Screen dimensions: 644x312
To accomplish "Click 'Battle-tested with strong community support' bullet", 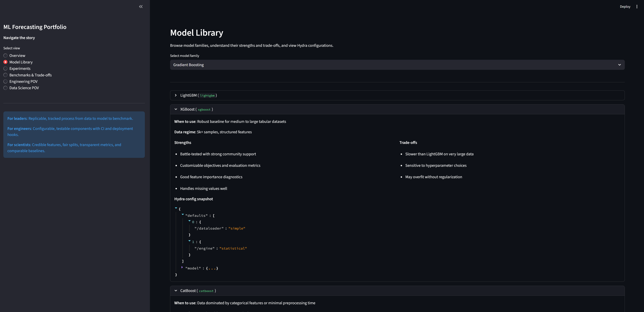I will point(218,154).
